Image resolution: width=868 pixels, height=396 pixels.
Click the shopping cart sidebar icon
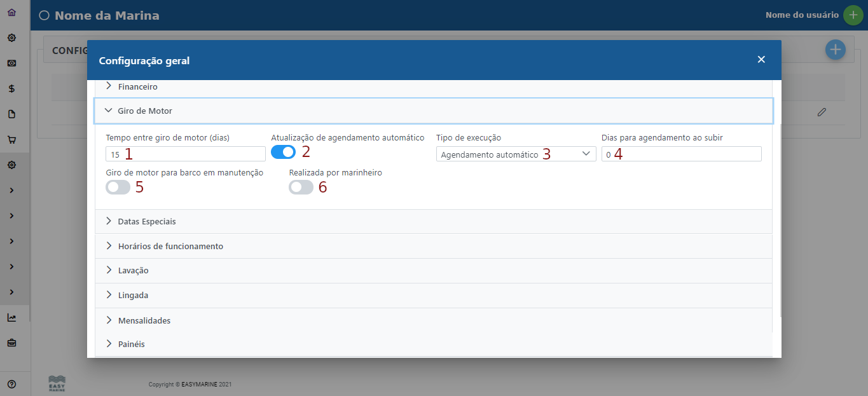[x=11, y=139]
